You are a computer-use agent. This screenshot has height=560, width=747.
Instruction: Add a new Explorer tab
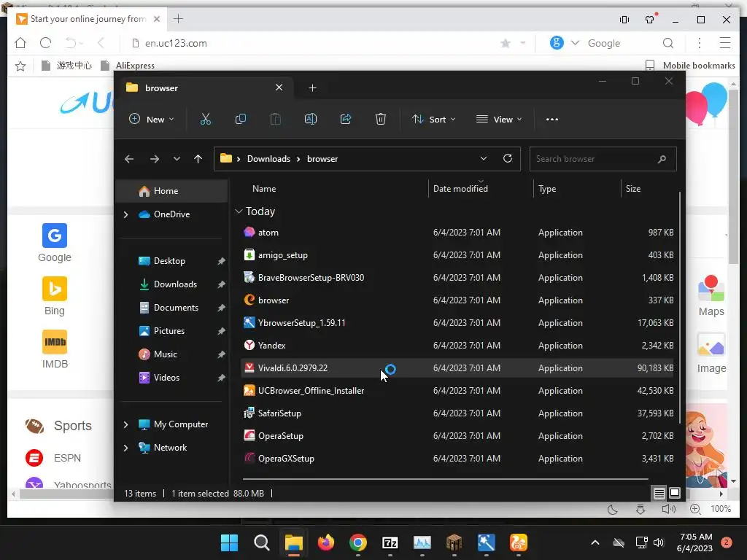tap(312, 87)
